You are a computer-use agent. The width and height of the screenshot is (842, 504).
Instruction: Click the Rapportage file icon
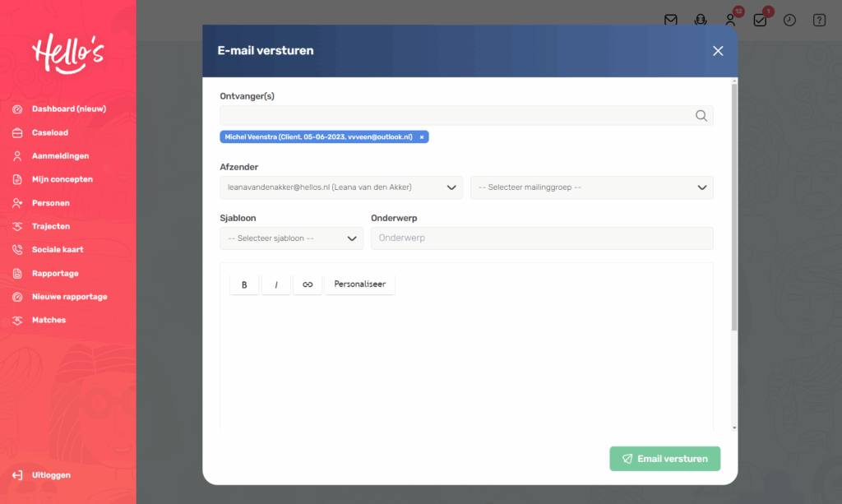click(17, 273)
